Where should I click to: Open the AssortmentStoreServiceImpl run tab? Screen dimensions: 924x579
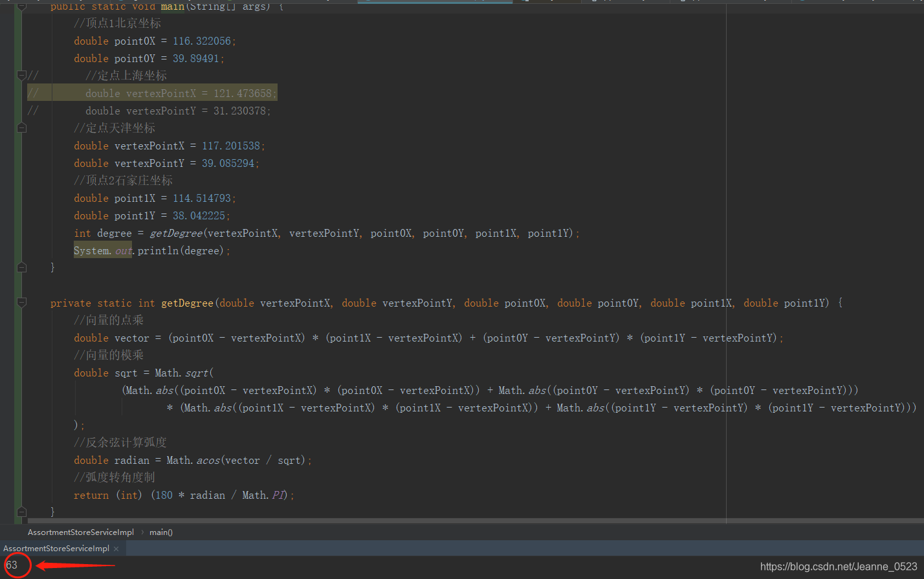[x=56, y=549]
